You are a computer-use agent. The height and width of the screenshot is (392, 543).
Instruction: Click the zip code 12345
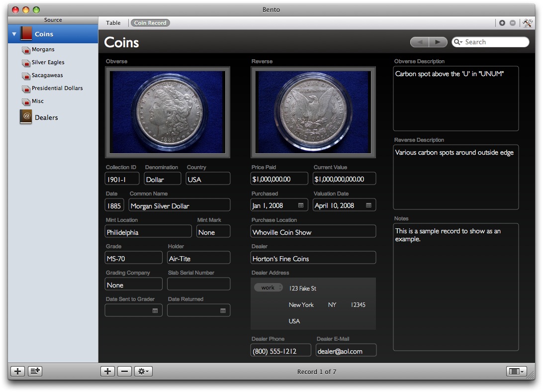click(358, 305)
